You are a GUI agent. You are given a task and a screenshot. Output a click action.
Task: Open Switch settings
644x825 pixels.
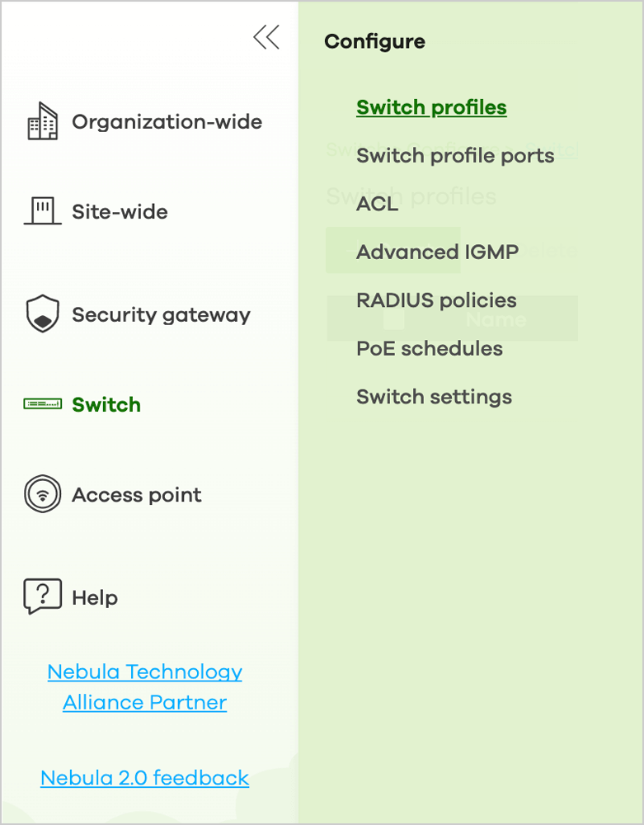pos(435,397)
